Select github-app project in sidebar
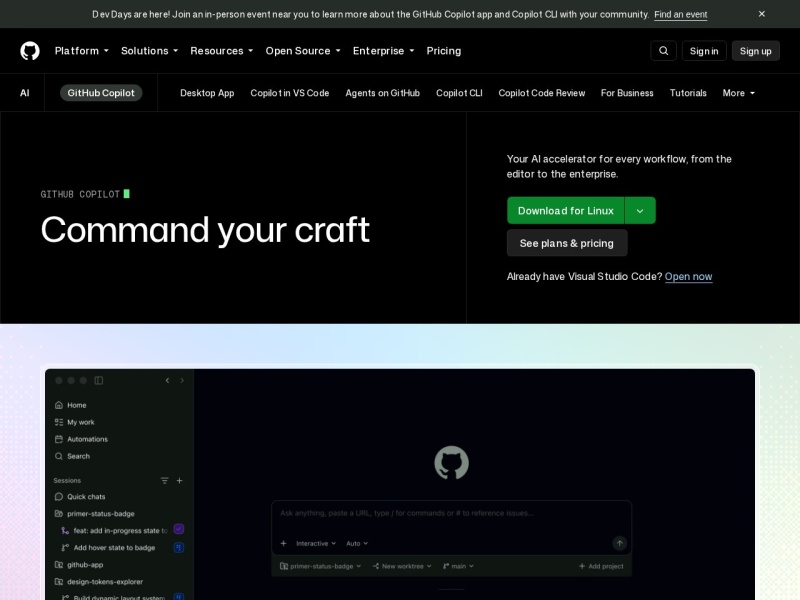The height and width of the screenshot is (600, 800). click(79, 565)
